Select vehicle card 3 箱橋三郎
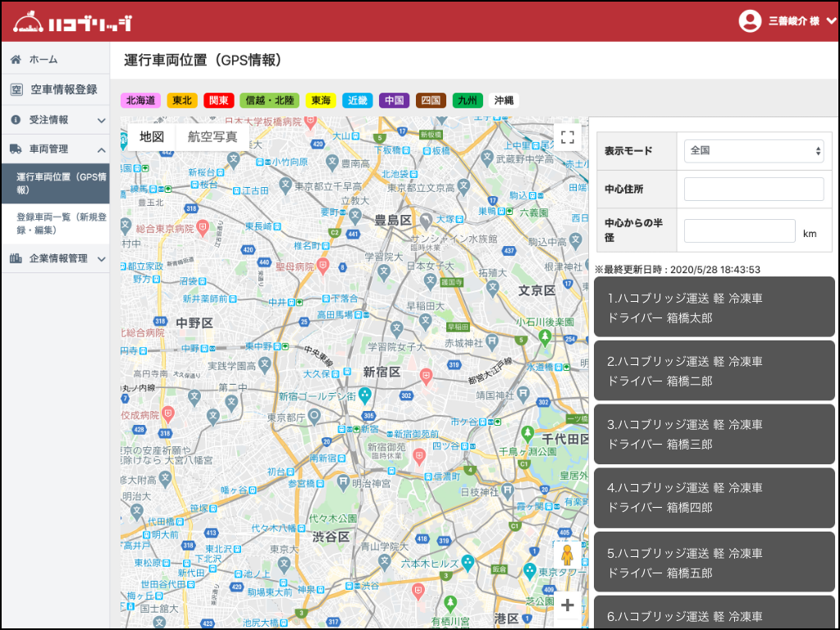The image size is (840, 630). point(714,434)
